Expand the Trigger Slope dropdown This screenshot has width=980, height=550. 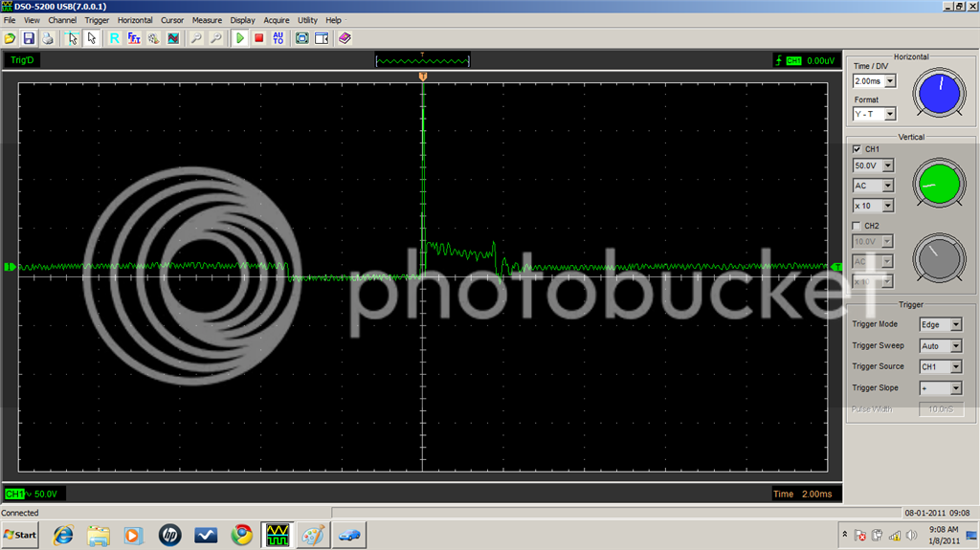coord(956,388)
